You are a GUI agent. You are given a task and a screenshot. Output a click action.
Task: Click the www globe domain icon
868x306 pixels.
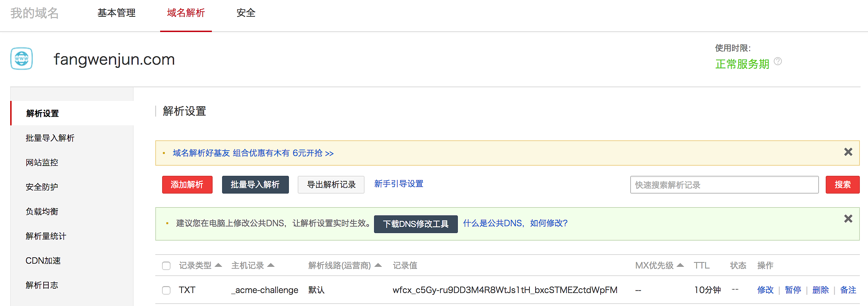pyautogui.click(x=21, y=59)
